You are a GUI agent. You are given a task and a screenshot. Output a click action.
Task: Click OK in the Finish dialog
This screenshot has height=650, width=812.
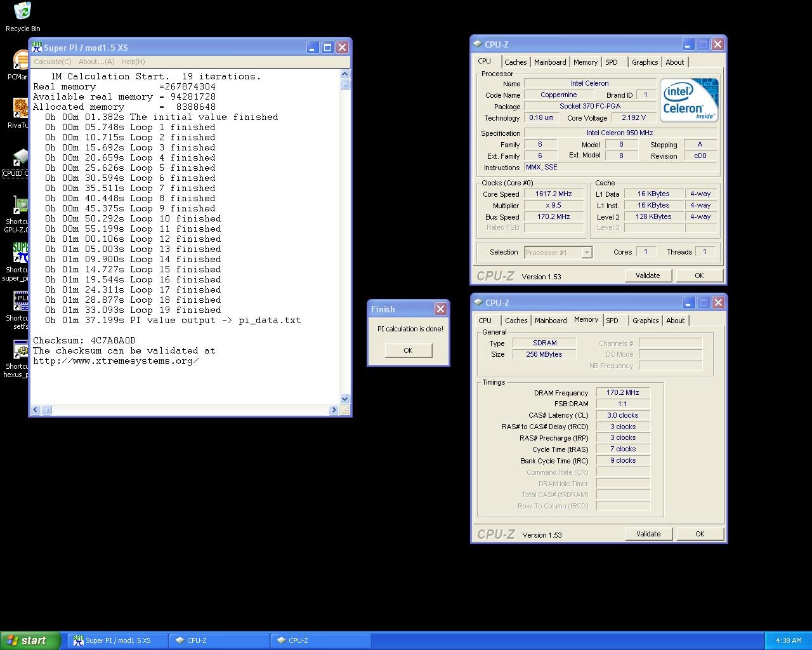pyautogui.click(x=408, y=350)
